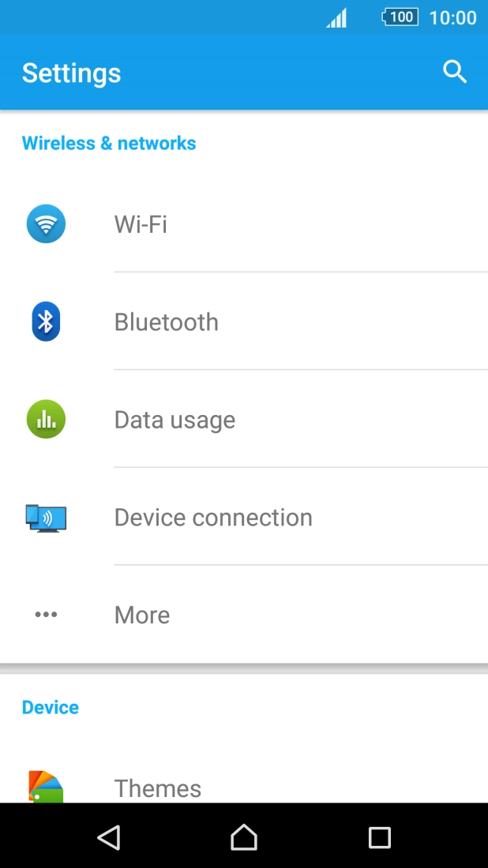Open Data usage settings

pyautogui.click(x=237, y=419)
